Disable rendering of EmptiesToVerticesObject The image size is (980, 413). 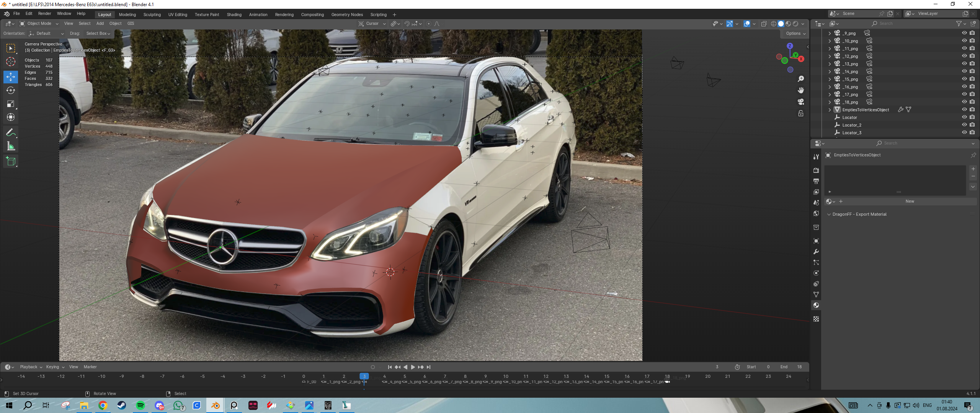tap(972, 110)
